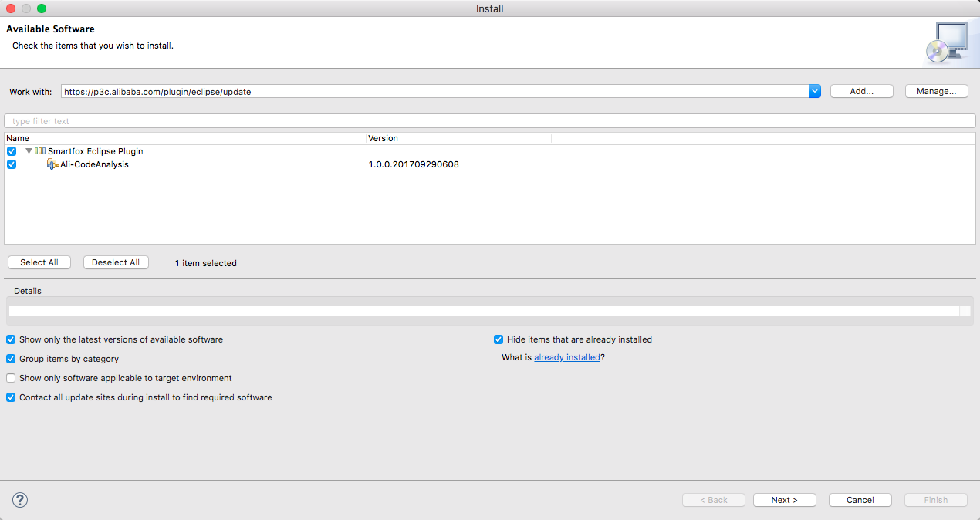Collapse the Smartfox Eclipse Plugin tree node

click(x=29, y=151)
